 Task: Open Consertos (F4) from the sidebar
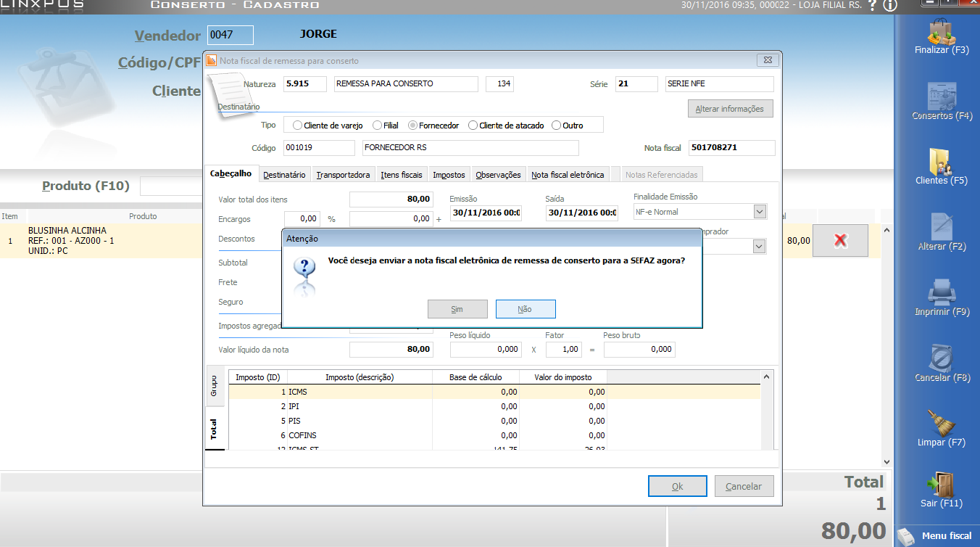pos(942,96)
